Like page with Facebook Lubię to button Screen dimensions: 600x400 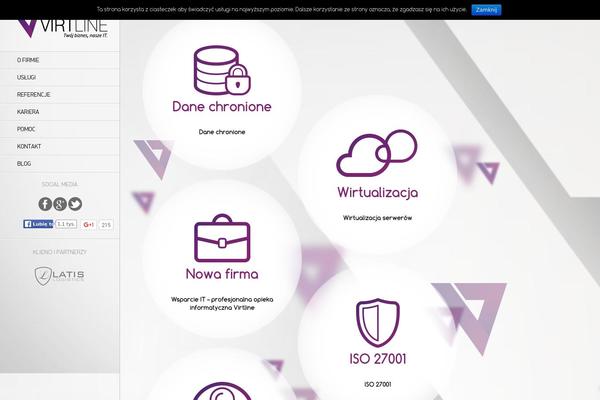pyautogui.click(x=38, y=224)
